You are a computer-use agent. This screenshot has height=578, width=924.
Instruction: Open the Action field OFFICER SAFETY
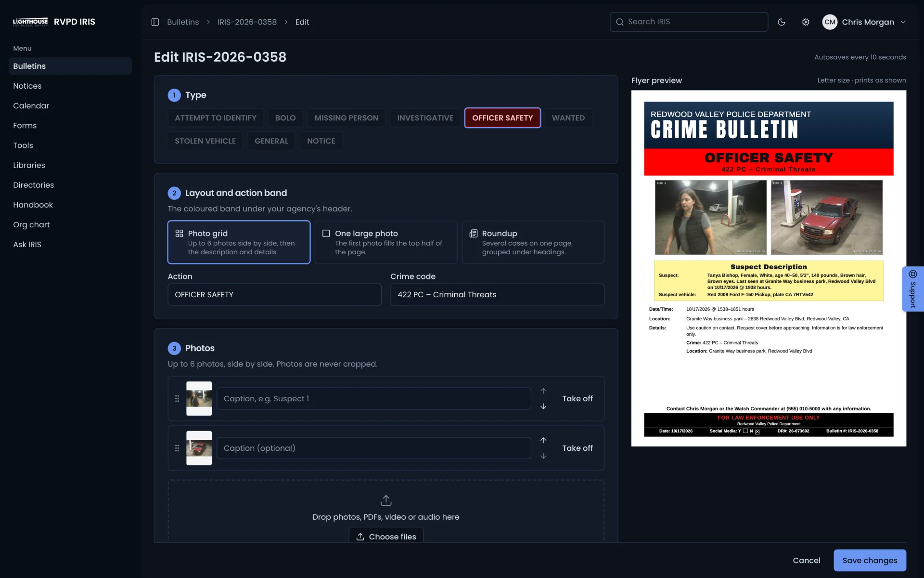tap(274, 295)
